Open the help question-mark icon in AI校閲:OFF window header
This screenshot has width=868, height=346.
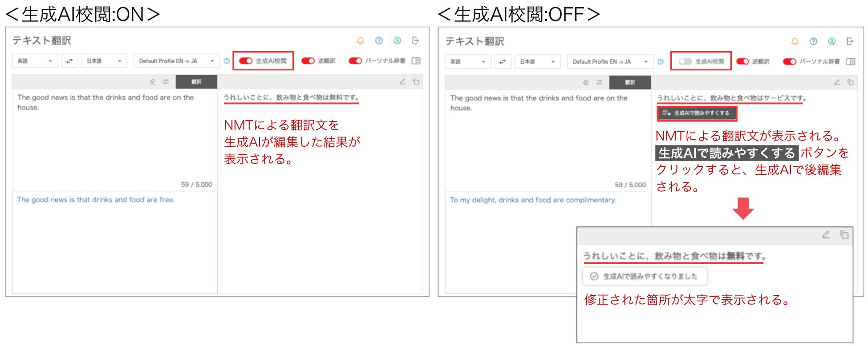[x=813, y=41]
